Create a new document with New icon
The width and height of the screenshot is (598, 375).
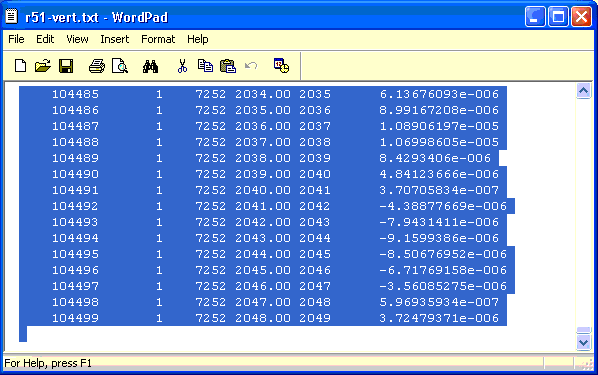[x=20, y=66]
